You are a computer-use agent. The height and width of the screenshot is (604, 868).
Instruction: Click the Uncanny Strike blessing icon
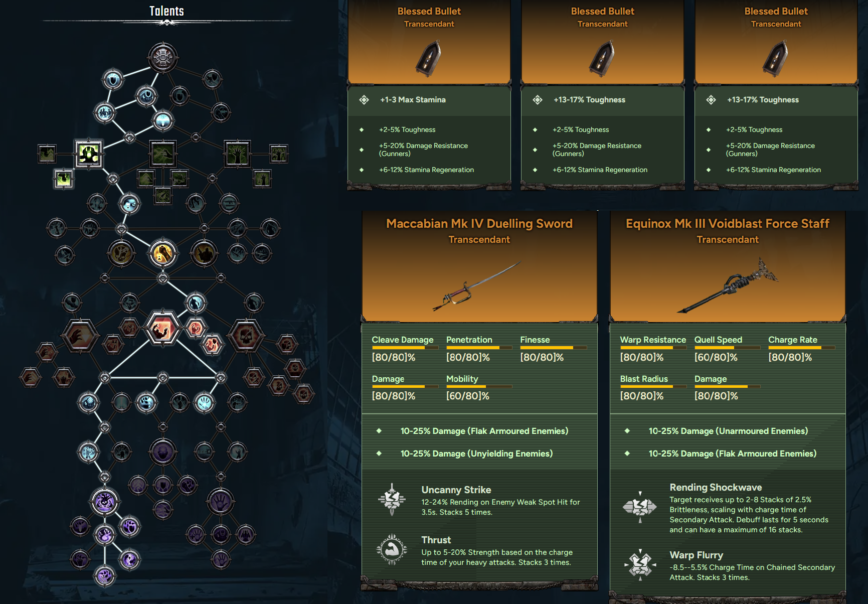click(x=392, y=500)
